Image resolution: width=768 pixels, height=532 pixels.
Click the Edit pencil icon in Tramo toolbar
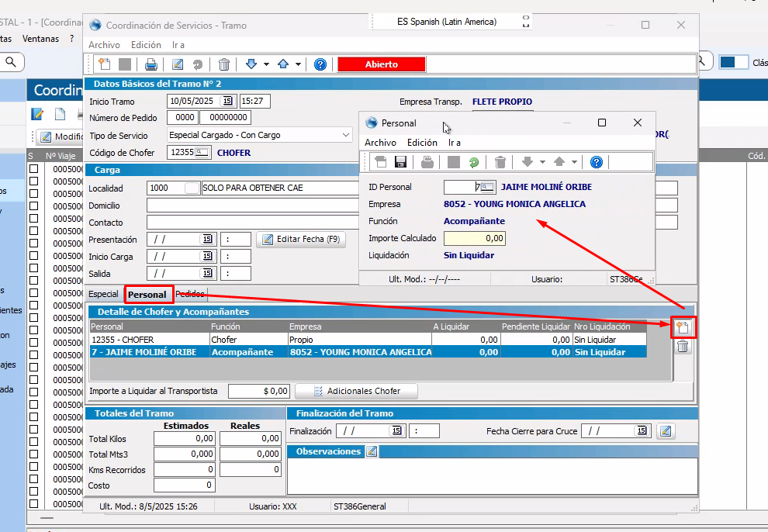point(178,64)
